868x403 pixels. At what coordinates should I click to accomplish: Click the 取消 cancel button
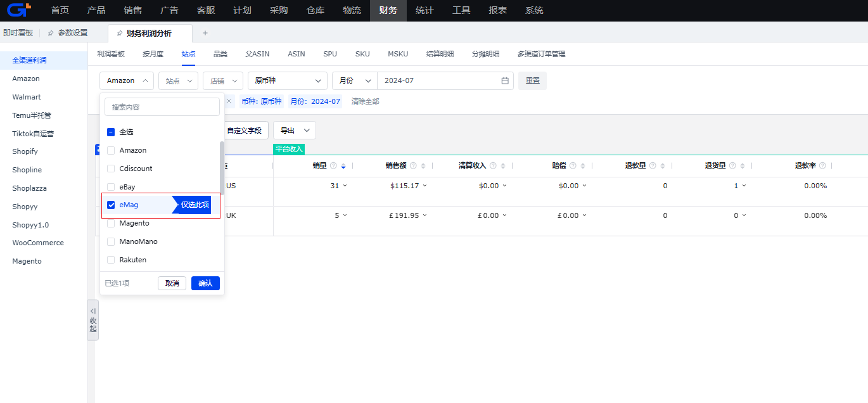[x=172, y=283]
